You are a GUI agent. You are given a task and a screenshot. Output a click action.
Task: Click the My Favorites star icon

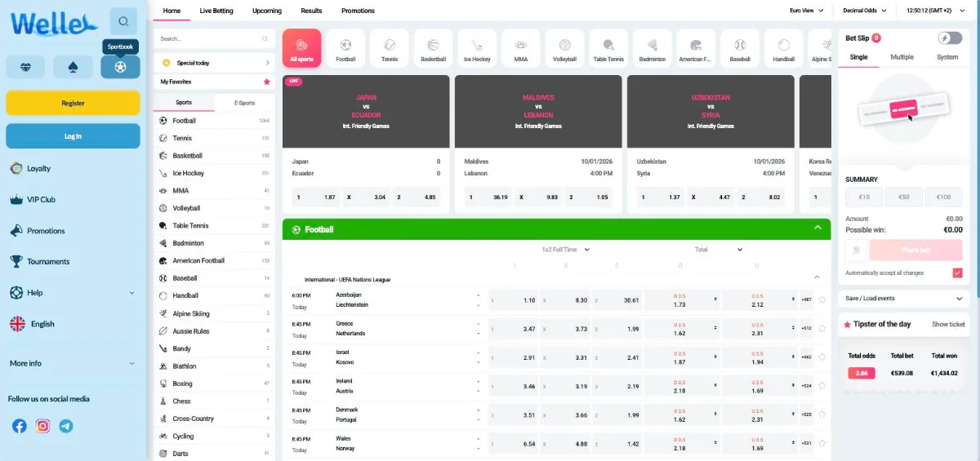tap(266, 82)
